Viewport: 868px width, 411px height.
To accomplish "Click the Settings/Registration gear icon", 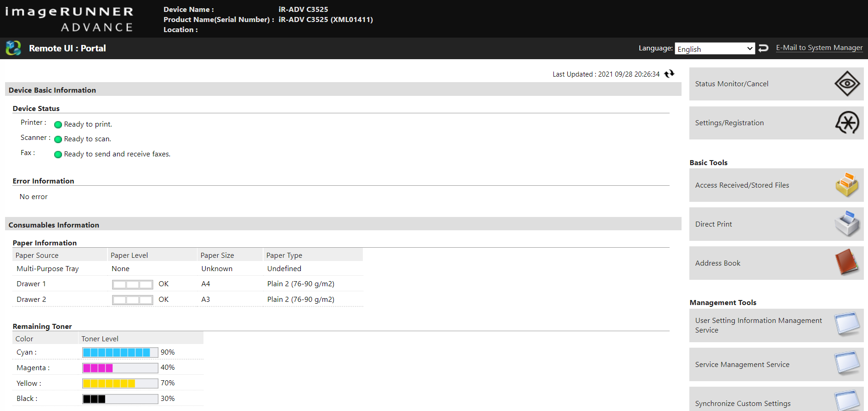I will point(847,122).
